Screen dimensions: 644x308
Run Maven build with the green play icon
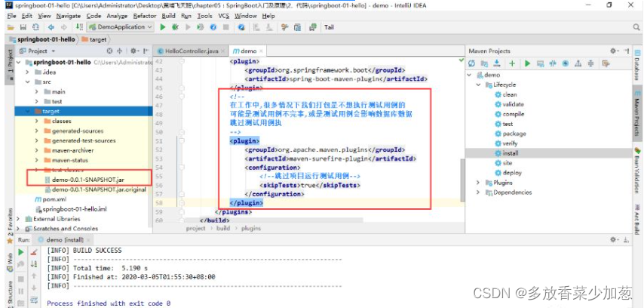(527, 63)
